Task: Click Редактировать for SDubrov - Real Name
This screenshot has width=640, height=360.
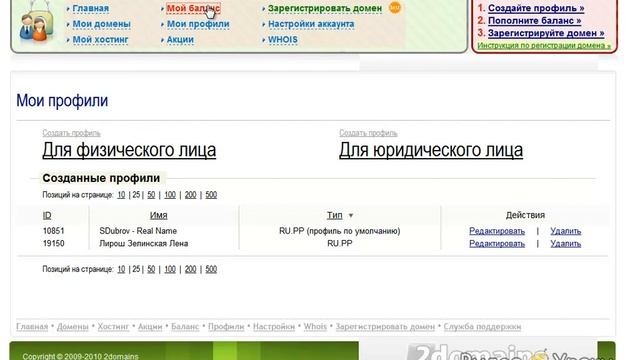Action: (x=497, y=231)
